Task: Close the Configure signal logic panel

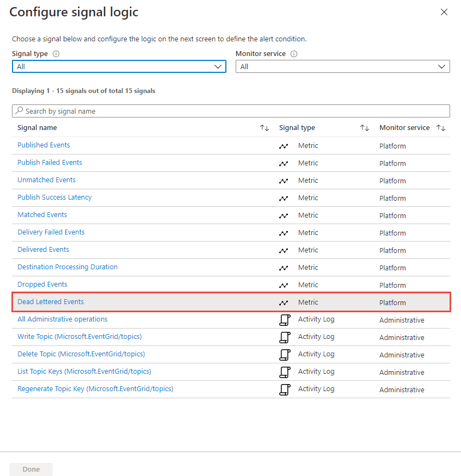Action: pyautogui.click(x=444, y=12)
